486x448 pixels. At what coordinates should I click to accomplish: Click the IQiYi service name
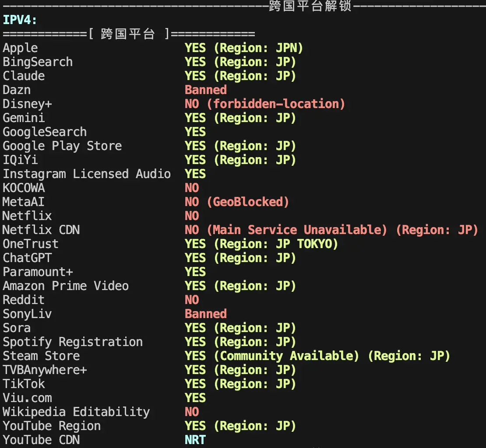click(21, 160)
